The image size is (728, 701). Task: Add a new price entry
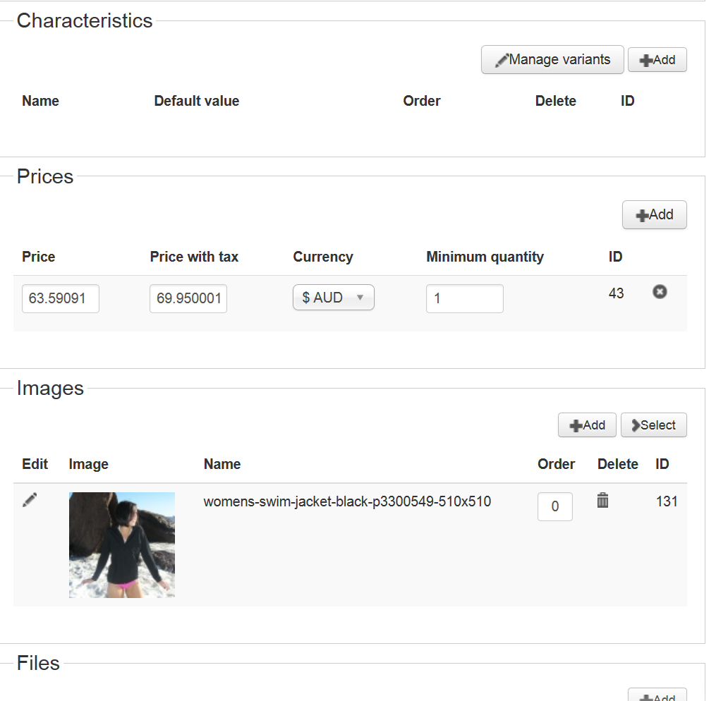[654, 215]
